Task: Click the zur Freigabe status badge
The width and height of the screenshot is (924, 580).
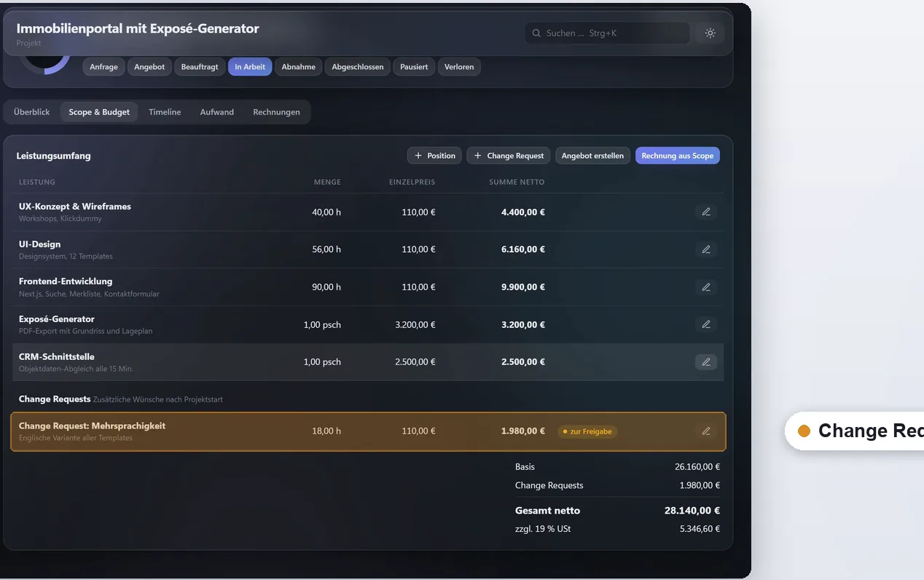Action: pos(587,431)
